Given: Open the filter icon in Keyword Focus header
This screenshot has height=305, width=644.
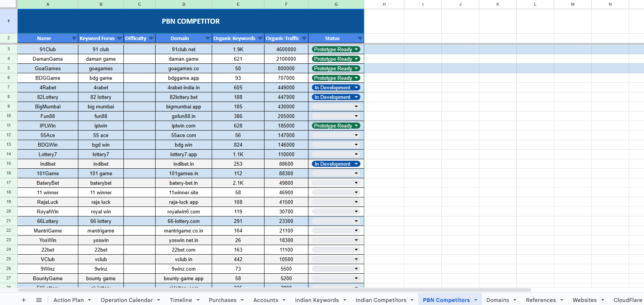Looking at the screenshot, I should (x=119, y=39).
